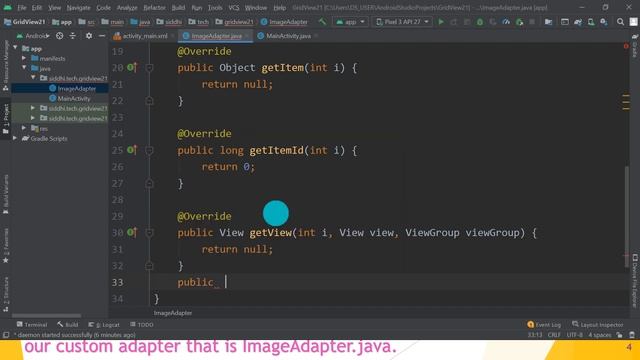
Task: Click the Scroll from Source target icon
Action: click(60, 36)
